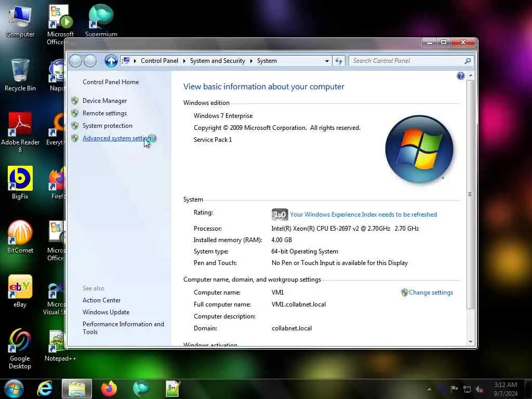Click Windows Experience Index needs refreshed link
The width and height of the screenshot is (532, 399).
(x=363, y=215)
